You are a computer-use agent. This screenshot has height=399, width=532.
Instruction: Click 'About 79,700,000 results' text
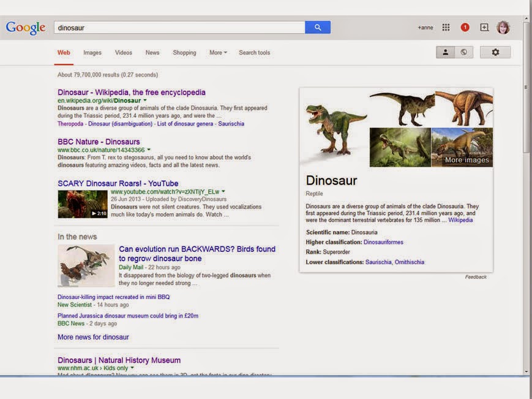pyautogui.click(x=88, y=75)
